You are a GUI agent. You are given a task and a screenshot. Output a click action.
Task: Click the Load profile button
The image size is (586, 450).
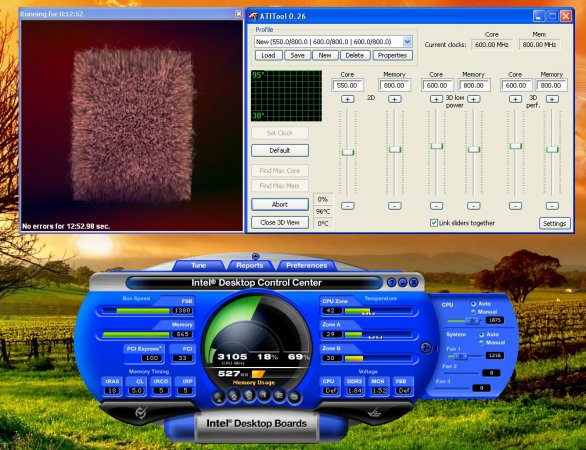click(268, 55)
